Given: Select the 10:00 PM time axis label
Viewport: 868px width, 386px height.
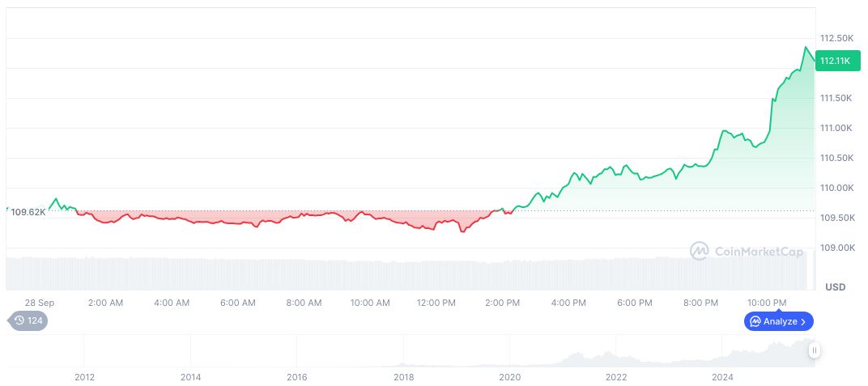Looking at the screenshot, I should (x=766, y=303).
